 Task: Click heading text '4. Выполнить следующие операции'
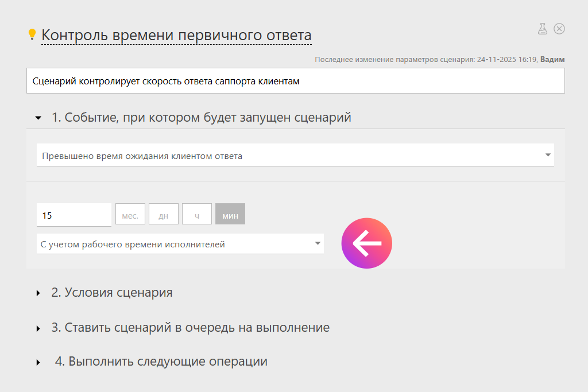point(161,362)
